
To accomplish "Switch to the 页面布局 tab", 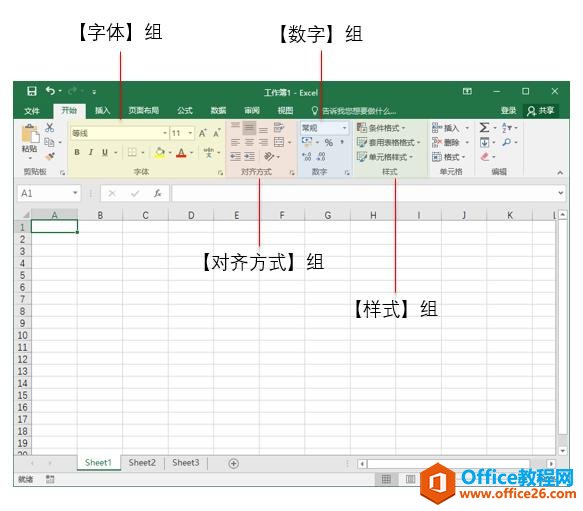I will (x=144, y=110).
